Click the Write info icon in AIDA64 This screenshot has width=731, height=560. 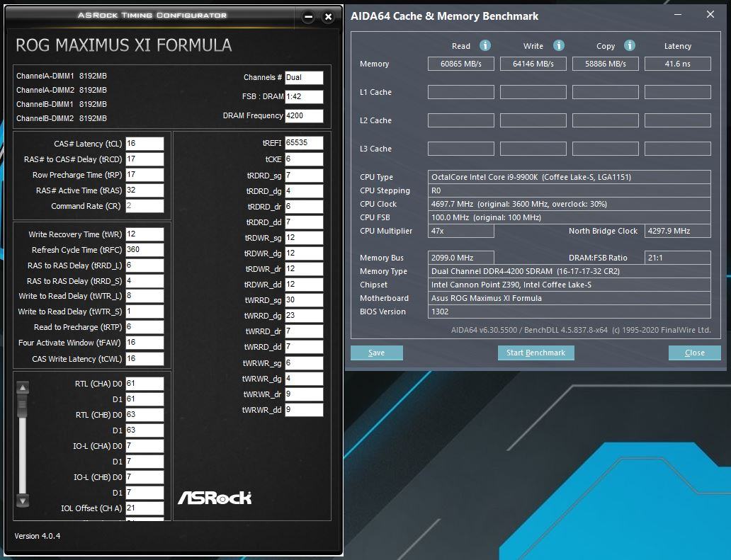(x=558, y=45)
